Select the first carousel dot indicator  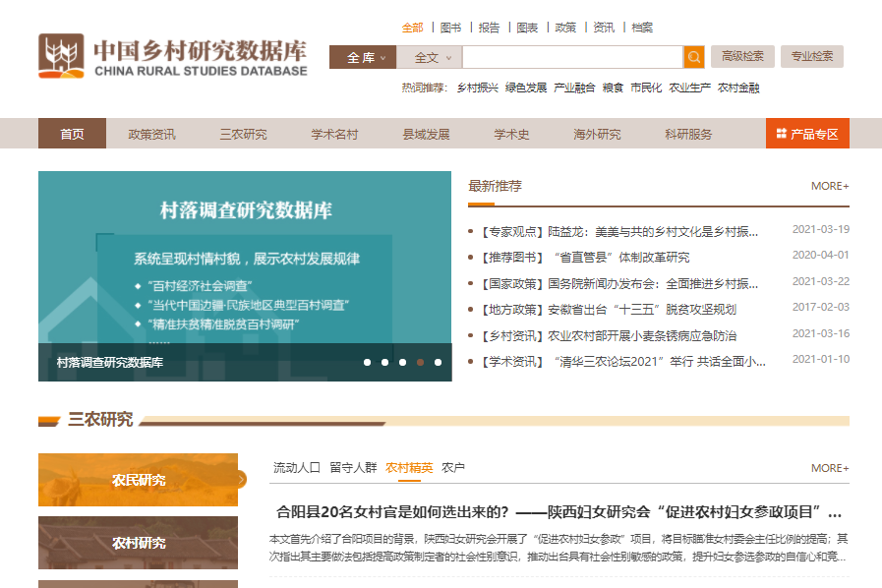click(367, 362)
